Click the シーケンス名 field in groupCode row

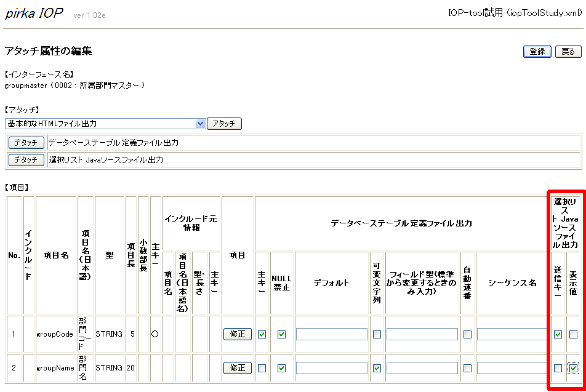(x=512, y=334)
